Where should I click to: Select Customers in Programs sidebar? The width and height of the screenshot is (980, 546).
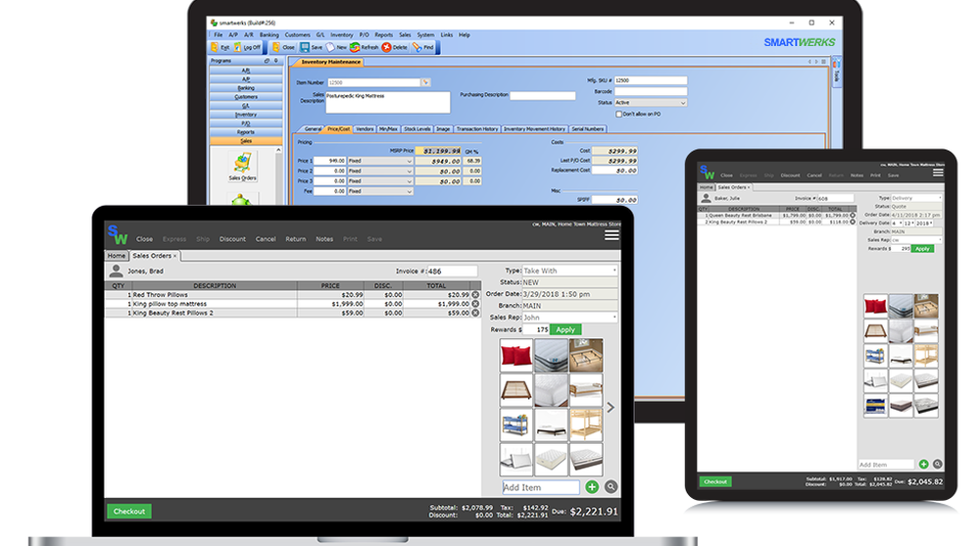[x=246, y=97]
